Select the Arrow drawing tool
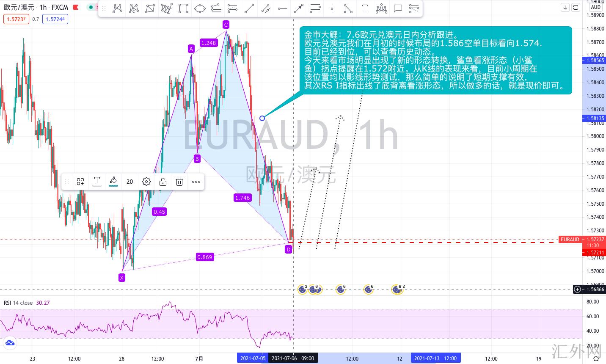Viewport: 606px width, 364px height. click(x=299, y=8)
